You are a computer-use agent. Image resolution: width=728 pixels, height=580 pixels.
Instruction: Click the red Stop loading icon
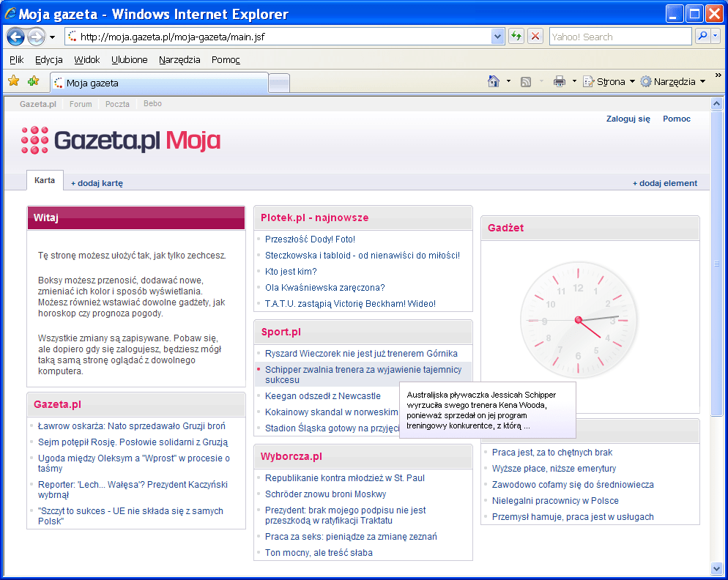tap(535, 37)
